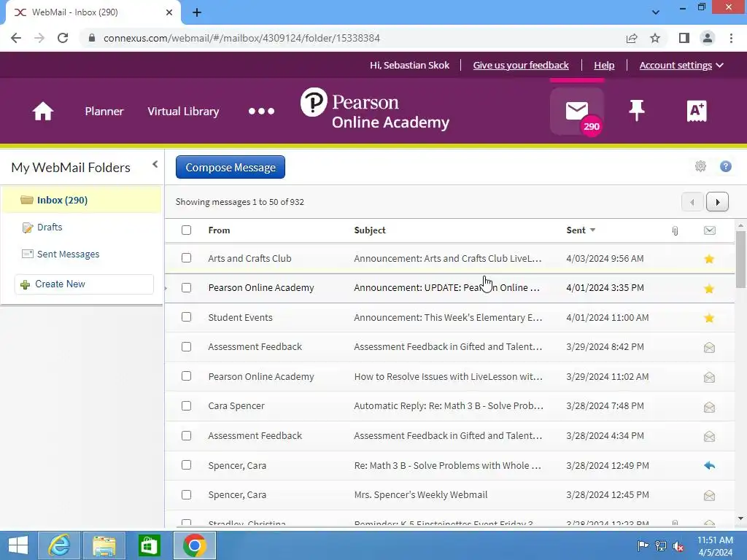Open Drafts folder
Viewport: 747px width, 560px height.
(50, 227)
